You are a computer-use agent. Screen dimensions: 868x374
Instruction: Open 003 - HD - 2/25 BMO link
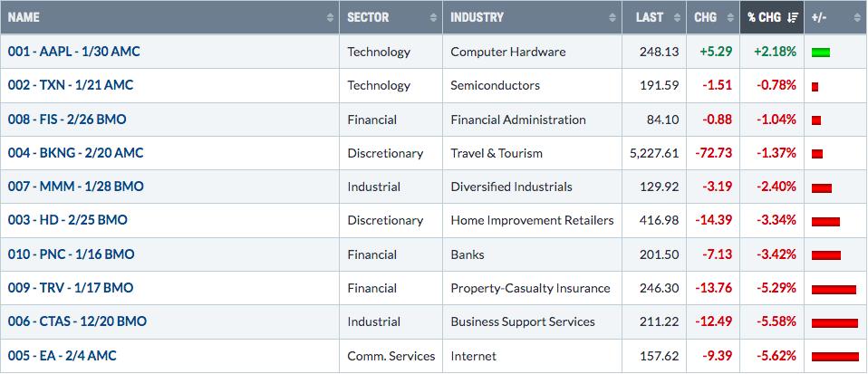(x=68, y=220)
